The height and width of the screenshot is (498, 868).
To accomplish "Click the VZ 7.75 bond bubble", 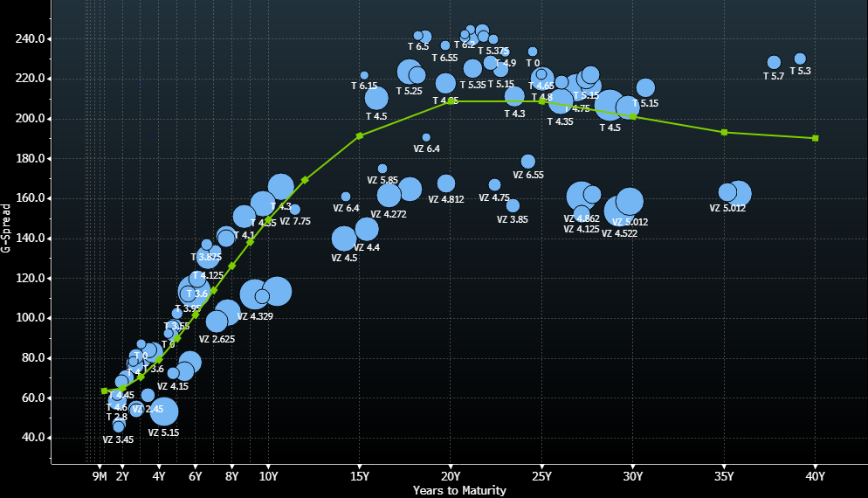I will click(x=295, y=209).
